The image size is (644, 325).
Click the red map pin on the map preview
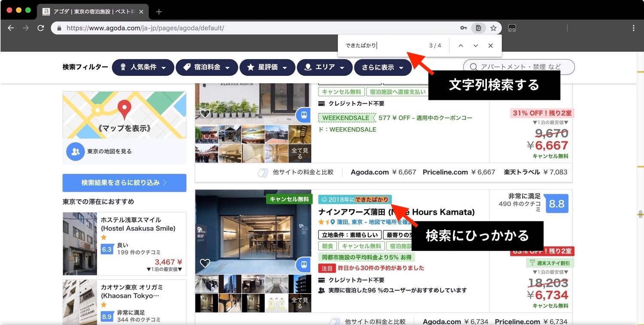(x=125, y=108)
